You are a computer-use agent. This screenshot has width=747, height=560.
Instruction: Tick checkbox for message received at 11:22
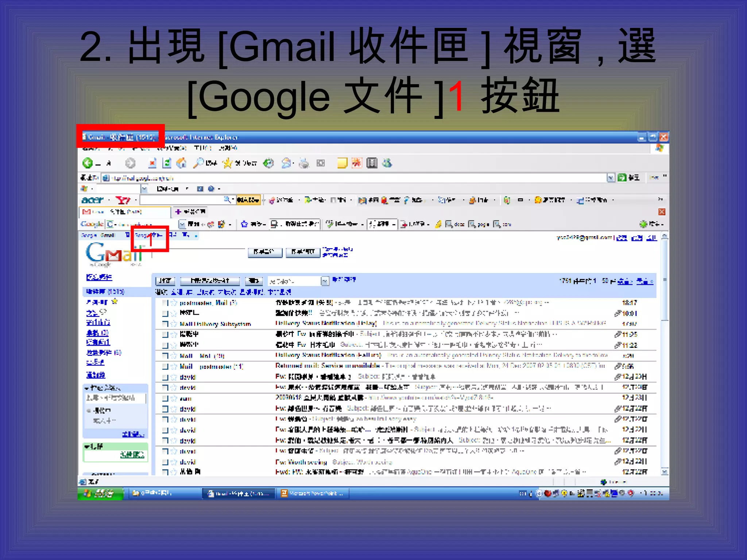pos(165,345)
